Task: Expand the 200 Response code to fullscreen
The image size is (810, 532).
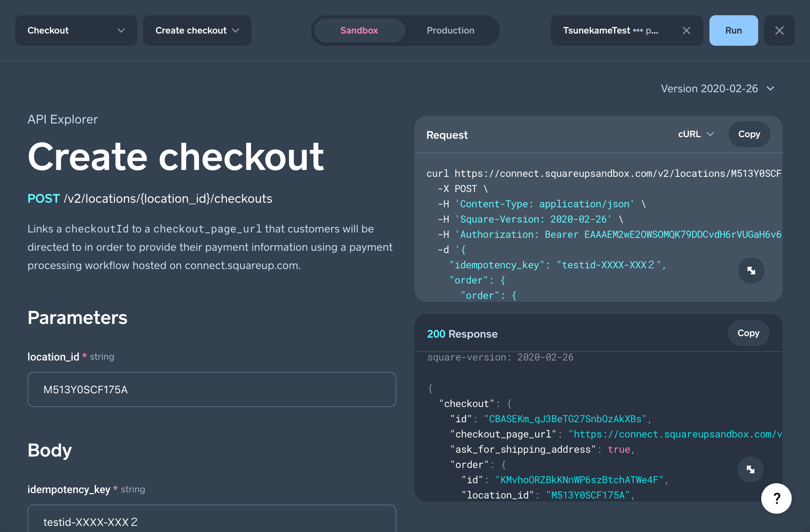Action: tap(751, 470)
